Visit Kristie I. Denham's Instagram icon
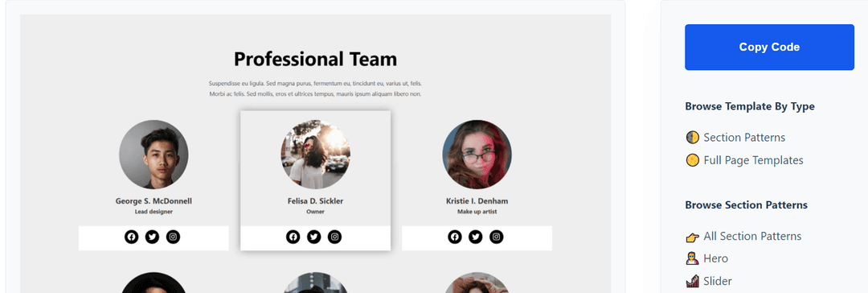The image size is (868, 293). (x=497, y=237)
